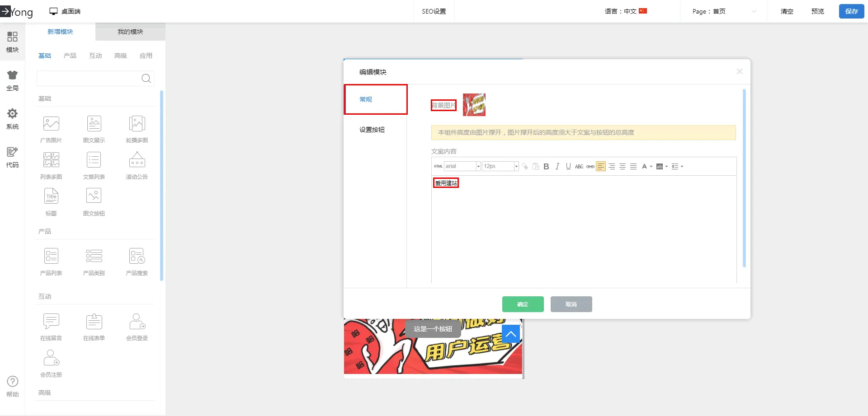Open the 代码 sidebar panel
868x416 pixels.
coord(12,157)
